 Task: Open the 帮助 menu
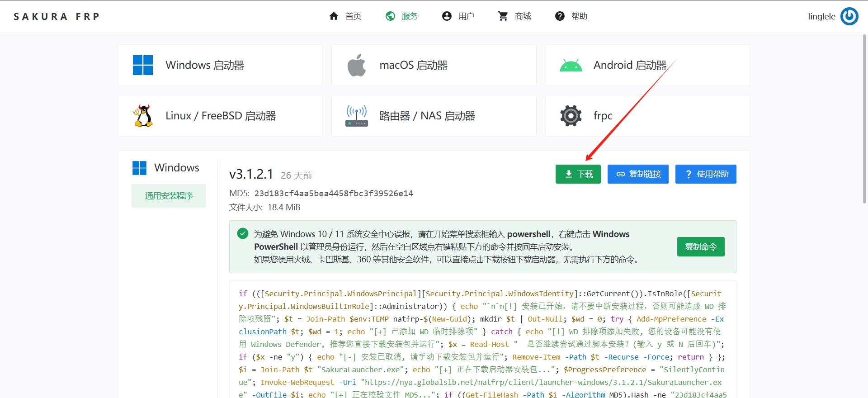tap(579, 16)
